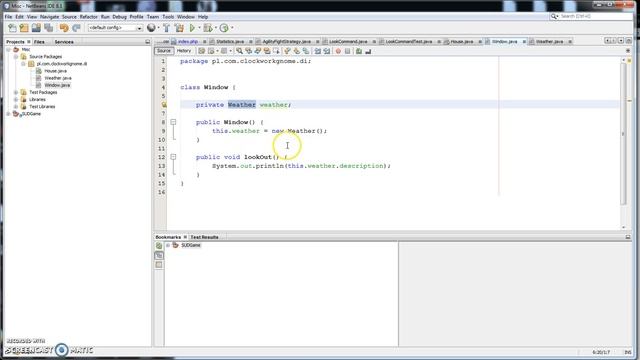Click the search magnifier icon in top right

pos(554,16)
